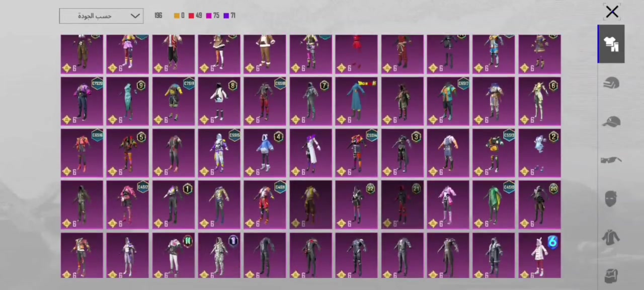Select the white coat with purple hair

[311, 153]
